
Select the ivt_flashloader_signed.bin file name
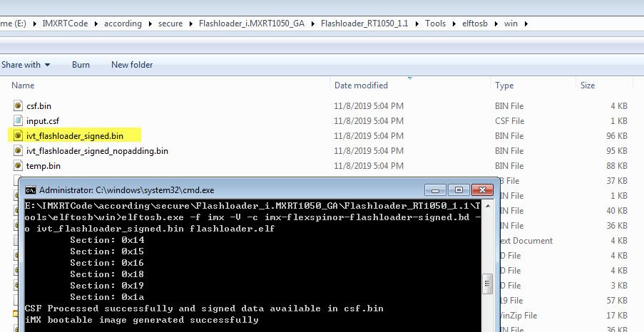click(75, 136)
